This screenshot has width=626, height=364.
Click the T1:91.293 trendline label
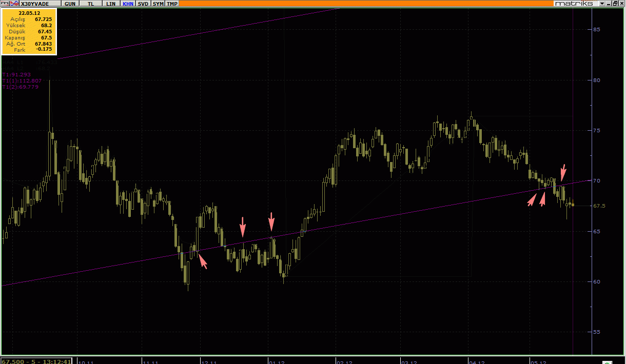tap(16, 75)
